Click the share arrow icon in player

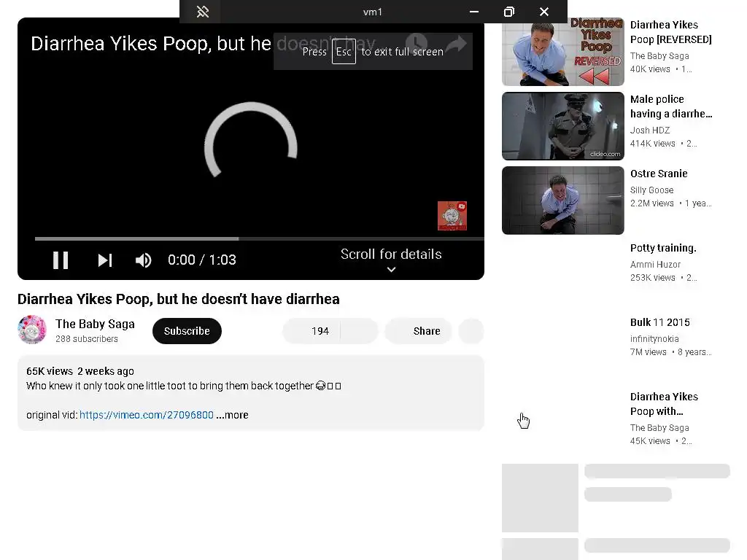click(457, 43)
